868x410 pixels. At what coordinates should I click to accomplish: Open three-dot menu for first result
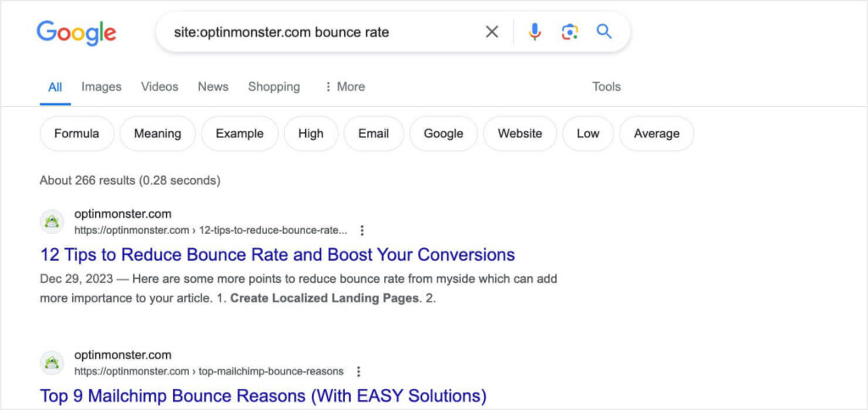point(362,230)
